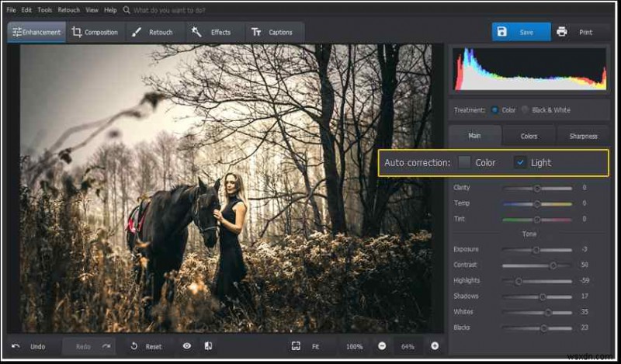
Task: Click the before/after compare icon
Action: click(x=208, y=346)
